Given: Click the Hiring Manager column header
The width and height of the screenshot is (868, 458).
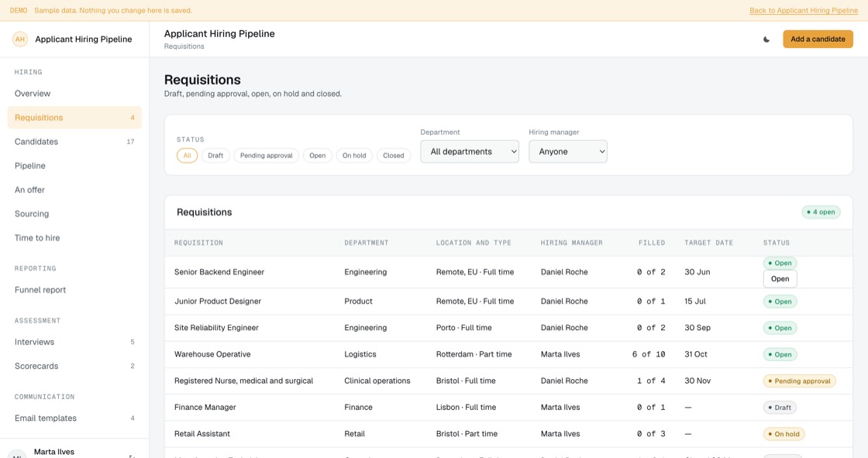Looking at the screenshot, I should (x=572, y=243).
